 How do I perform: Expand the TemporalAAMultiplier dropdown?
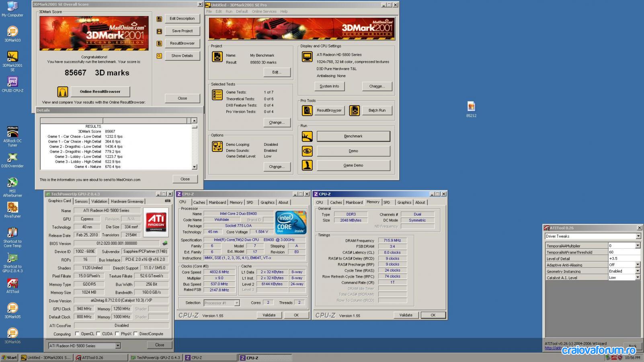(638, 245)
